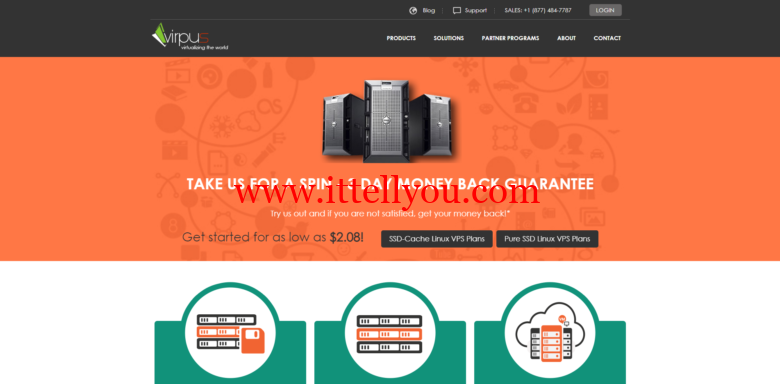
Task: Open the SOLUTIONS menu
Action: (x=448, y=38)
